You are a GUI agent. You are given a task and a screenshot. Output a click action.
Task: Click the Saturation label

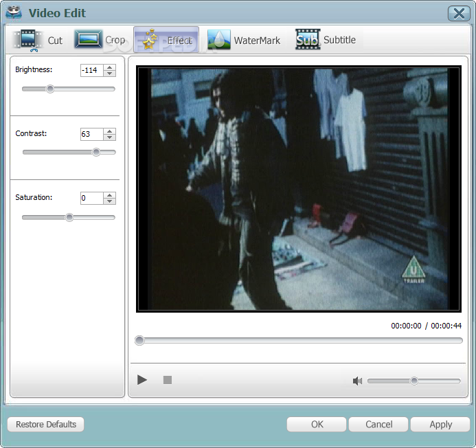(34, 197)
